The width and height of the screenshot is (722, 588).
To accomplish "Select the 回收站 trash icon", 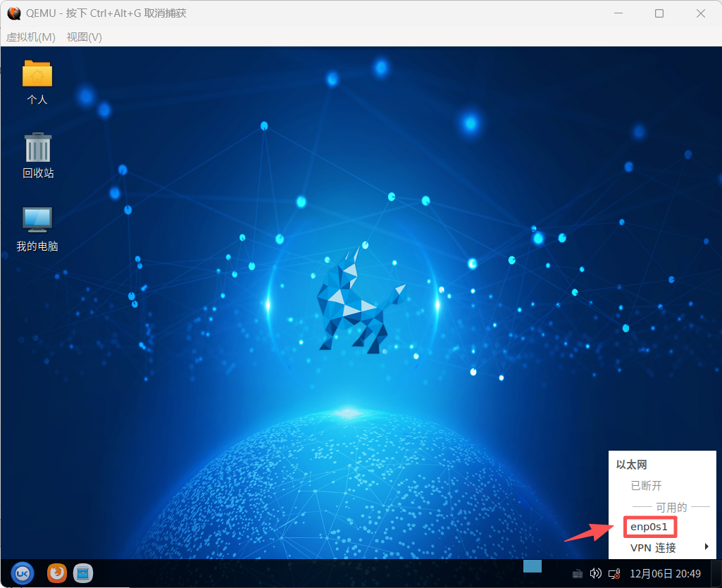I will point(38,155).
